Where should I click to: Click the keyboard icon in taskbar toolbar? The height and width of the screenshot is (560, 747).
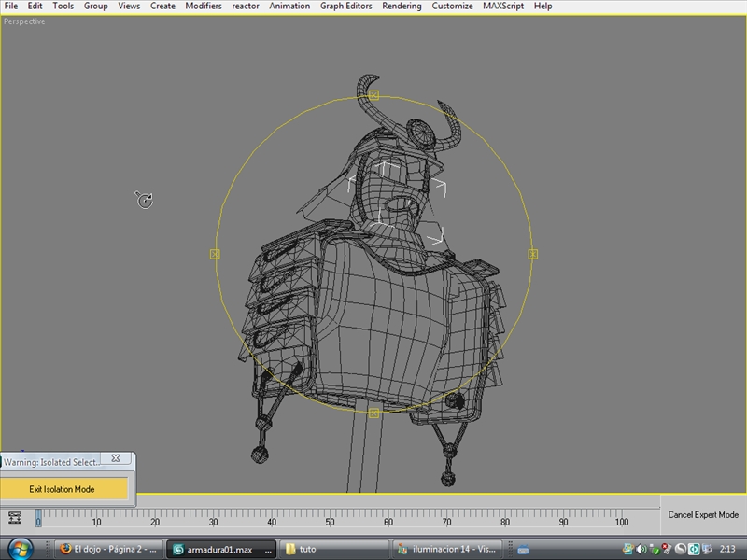point(523,550)
